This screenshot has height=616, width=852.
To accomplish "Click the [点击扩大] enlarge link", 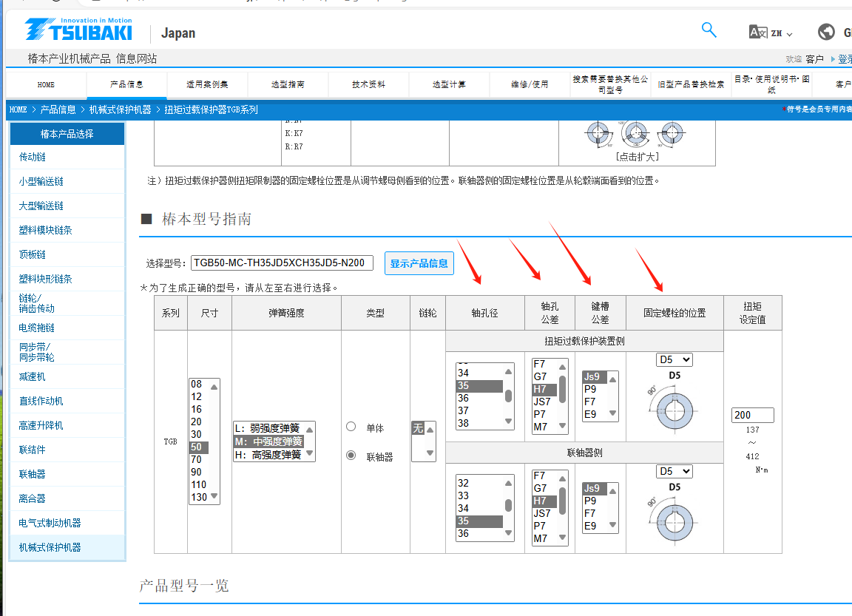I will pos(637,157).
